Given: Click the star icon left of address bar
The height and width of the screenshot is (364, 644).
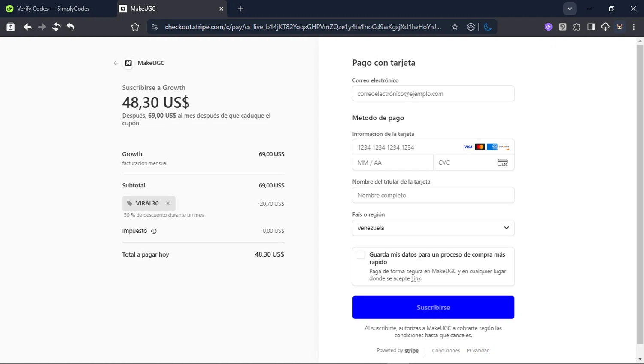Looking at the screenshot, I should coord(135,27).
